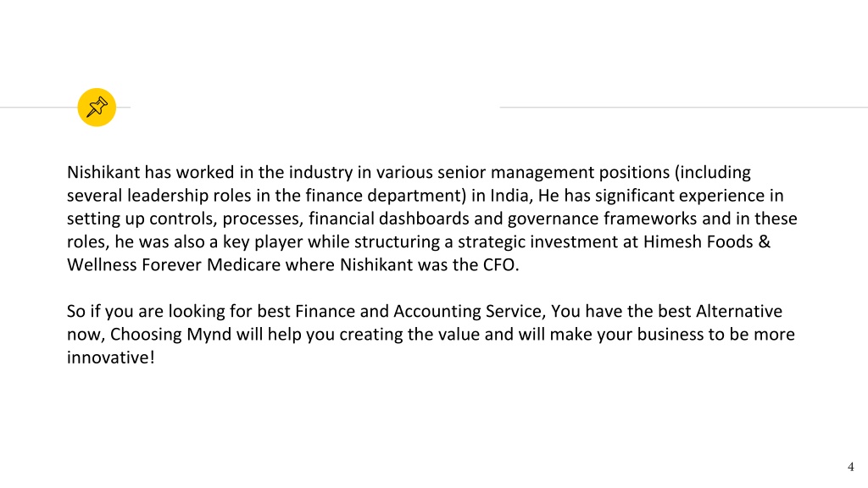This screenshot has height=488, width=868.
Task: Click the yellow pushpin icon
Action: 97,108
